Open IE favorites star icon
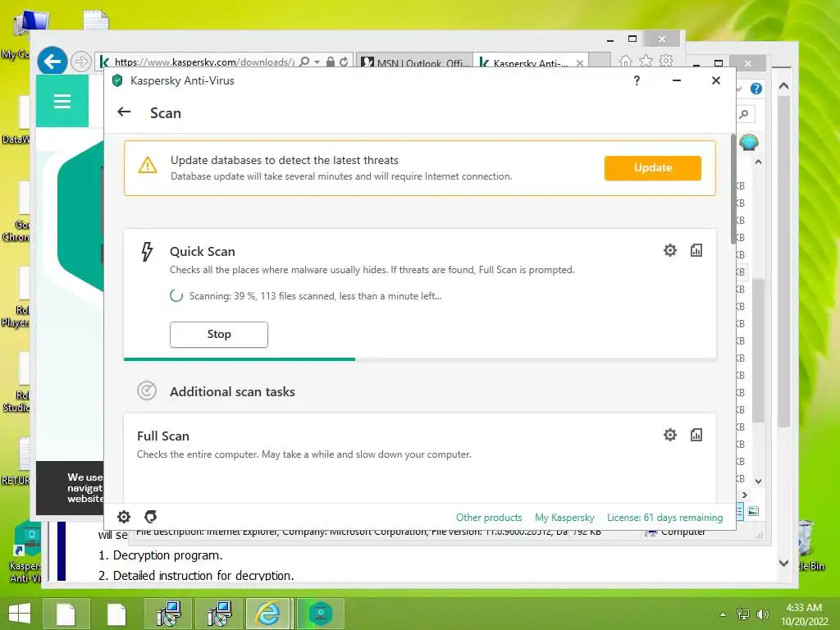The height and width of the screenshot is (630, 840). click(x=646, y=61)
